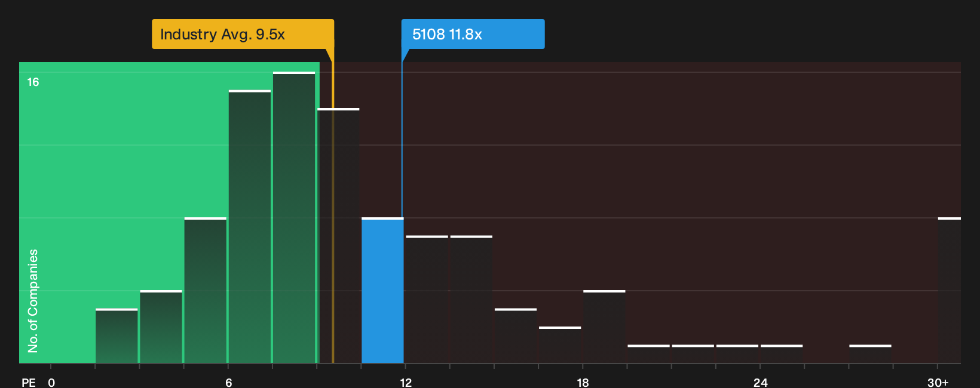Image resolution: width=980 pixels, height=388 pixels.
Task: Click x-axis tick label '0'
Action: coord(51,382)
